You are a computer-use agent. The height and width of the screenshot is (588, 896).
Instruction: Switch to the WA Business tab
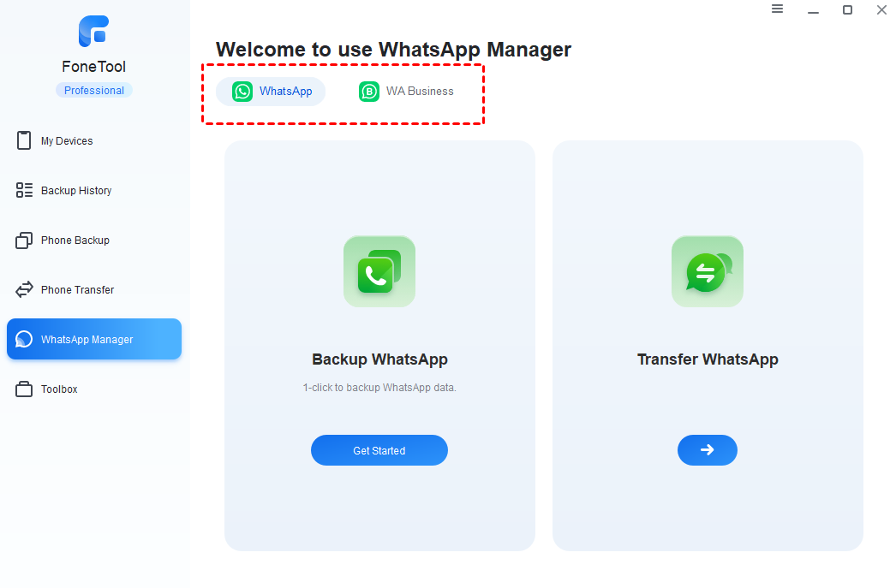coord(406,92)
